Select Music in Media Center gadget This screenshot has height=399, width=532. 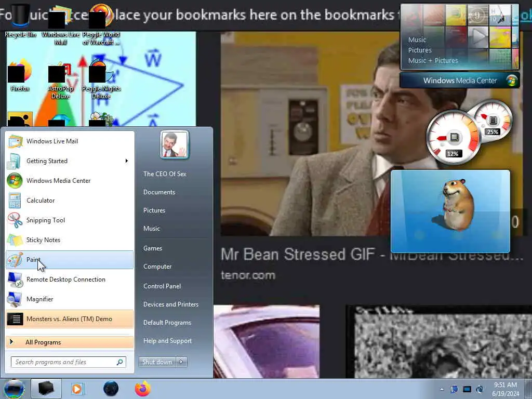(417, 39)
